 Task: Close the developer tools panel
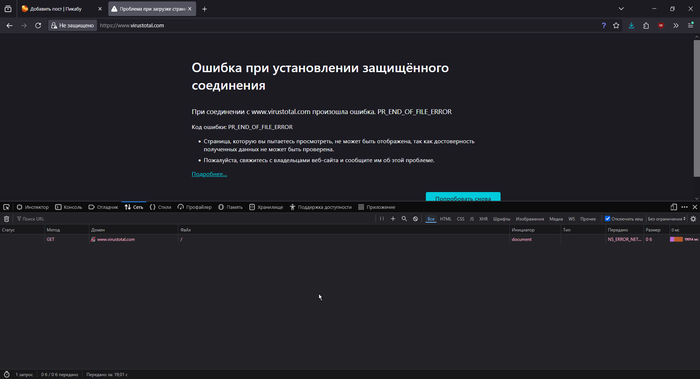click(695, 207)
